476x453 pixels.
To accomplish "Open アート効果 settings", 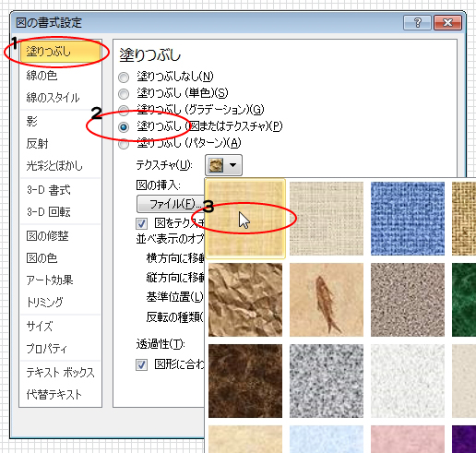I will [x=50, y=280].
